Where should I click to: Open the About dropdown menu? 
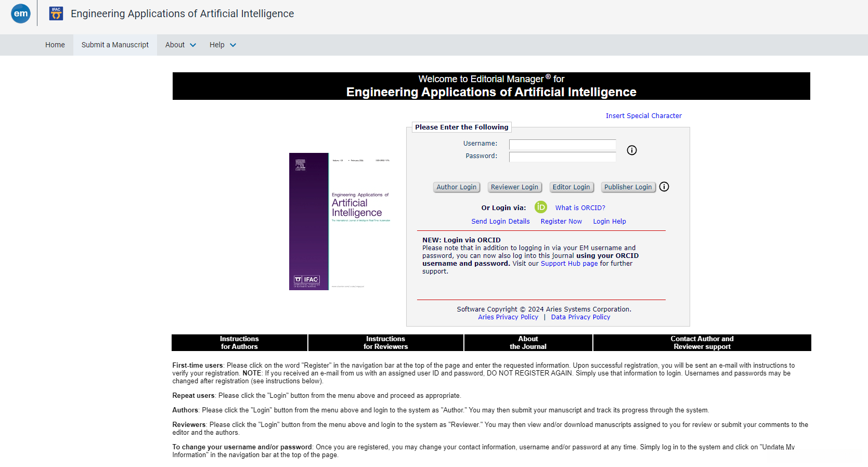(180, 45)
